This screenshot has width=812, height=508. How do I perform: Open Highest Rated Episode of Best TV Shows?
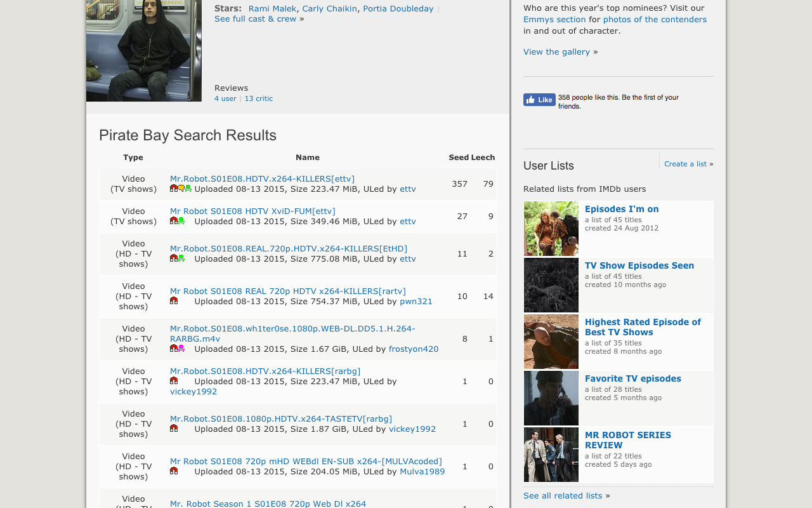[643, 327]
